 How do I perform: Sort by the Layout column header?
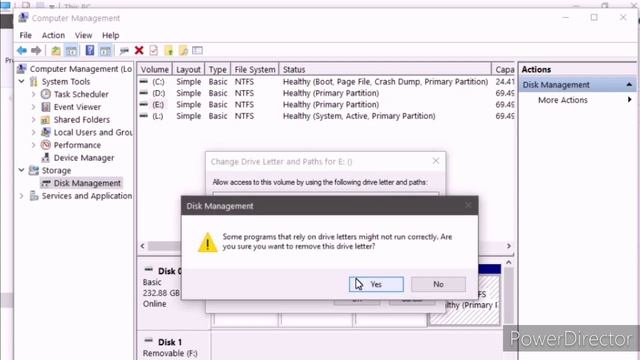(188, 69)
